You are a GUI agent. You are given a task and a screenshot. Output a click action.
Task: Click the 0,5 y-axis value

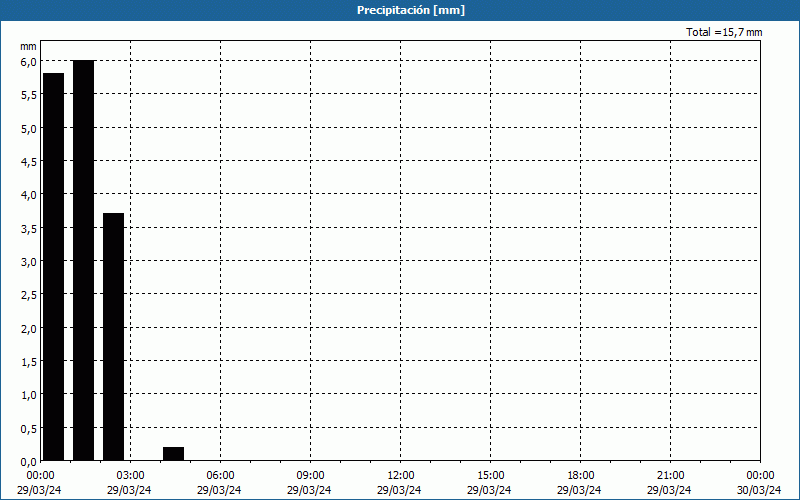click(29, 429)
